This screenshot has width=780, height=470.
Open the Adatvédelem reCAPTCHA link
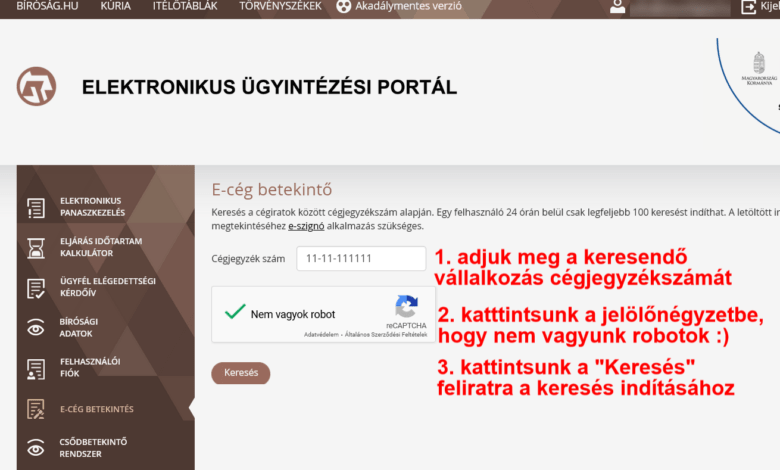point(321,335)
